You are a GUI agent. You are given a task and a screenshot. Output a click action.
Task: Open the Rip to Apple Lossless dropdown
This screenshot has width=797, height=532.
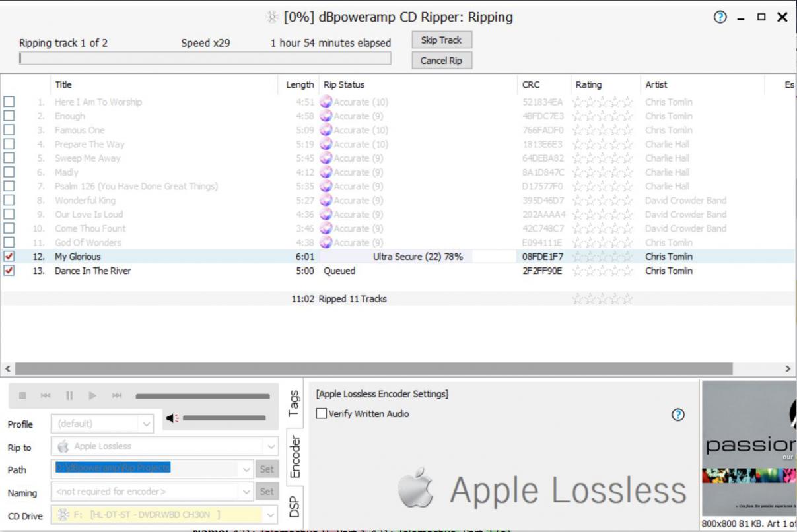pos(271,446)
